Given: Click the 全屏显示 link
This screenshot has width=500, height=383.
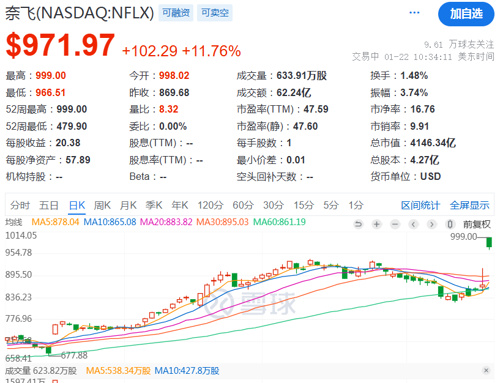Looking at the screenshot, I should [469, 205].
